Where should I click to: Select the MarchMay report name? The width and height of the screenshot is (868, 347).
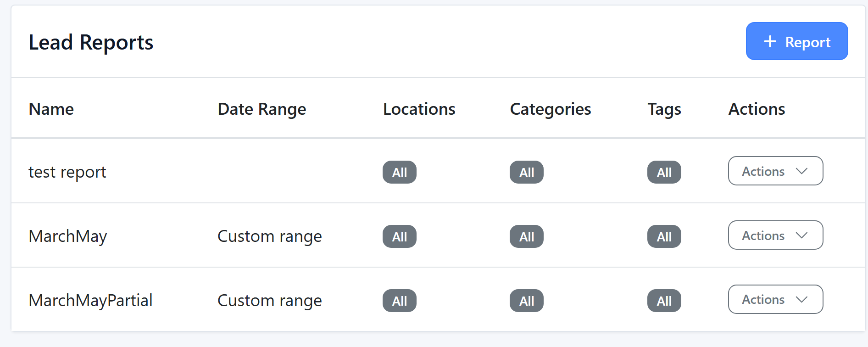(67, 236)
